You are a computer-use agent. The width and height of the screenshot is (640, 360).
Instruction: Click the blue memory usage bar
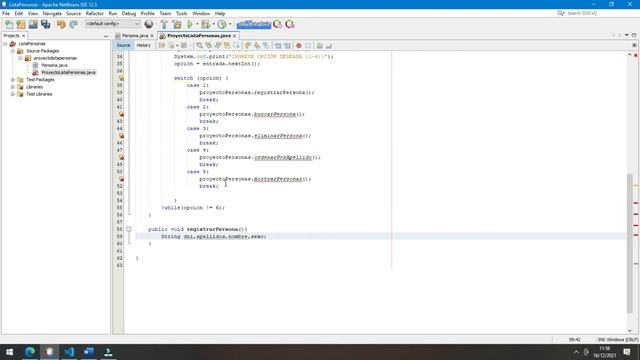pyautogui.click(x=253, y=24)
